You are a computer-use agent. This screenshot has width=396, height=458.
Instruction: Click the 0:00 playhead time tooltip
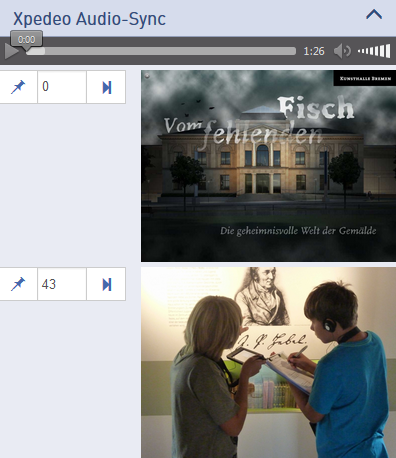click(26, 39)
